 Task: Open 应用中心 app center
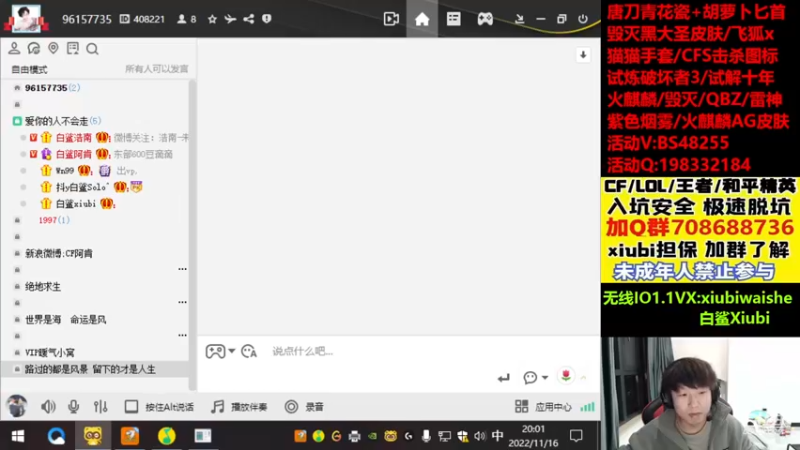(543, 407)
